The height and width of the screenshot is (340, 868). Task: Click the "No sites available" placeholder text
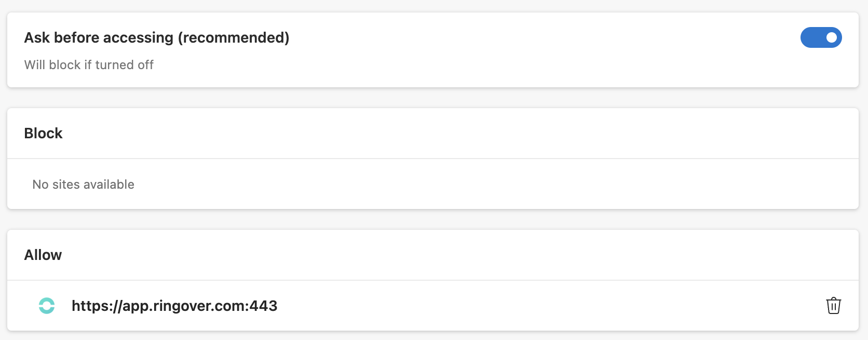point(83,185)
